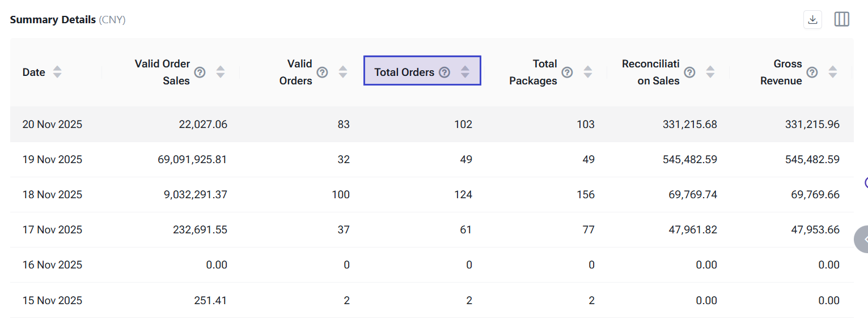Sort by Valid Order Sales arrows
868x320 pixels.
pyautogui.click(x=221, y=72)
